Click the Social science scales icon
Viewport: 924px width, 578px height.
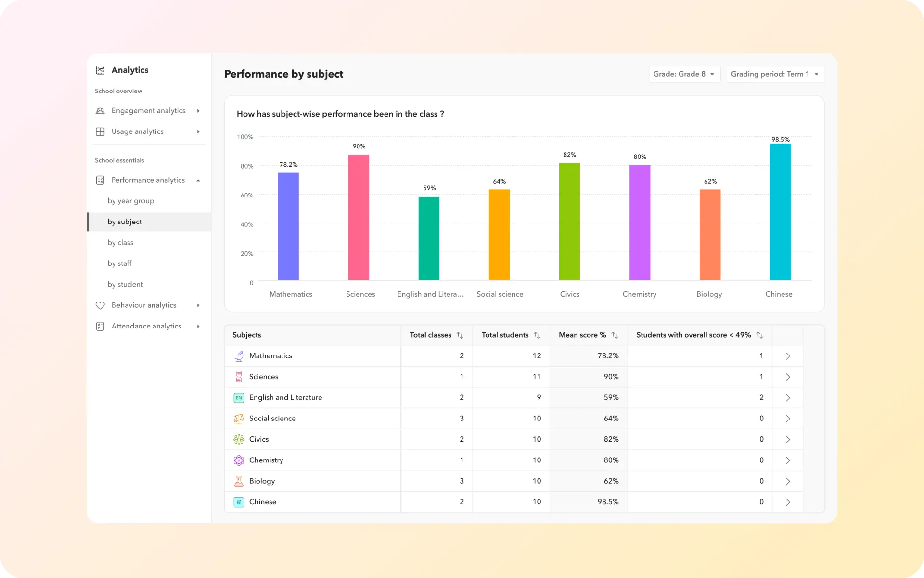[x=239, y=419]
